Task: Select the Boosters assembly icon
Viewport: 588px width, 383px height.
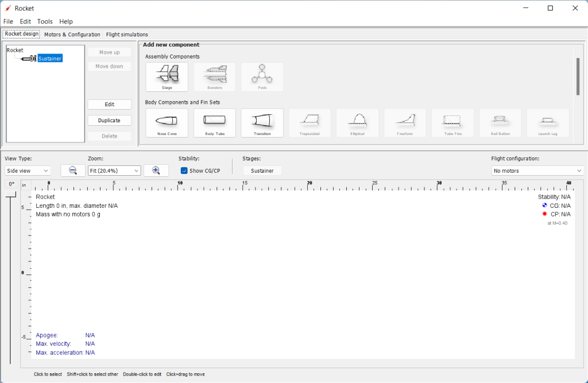Action: pos(214,76)
